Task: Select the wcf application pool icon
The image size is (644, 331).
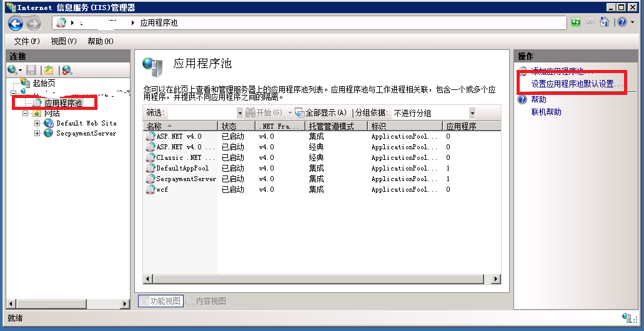Action: [x=151, y=190]
